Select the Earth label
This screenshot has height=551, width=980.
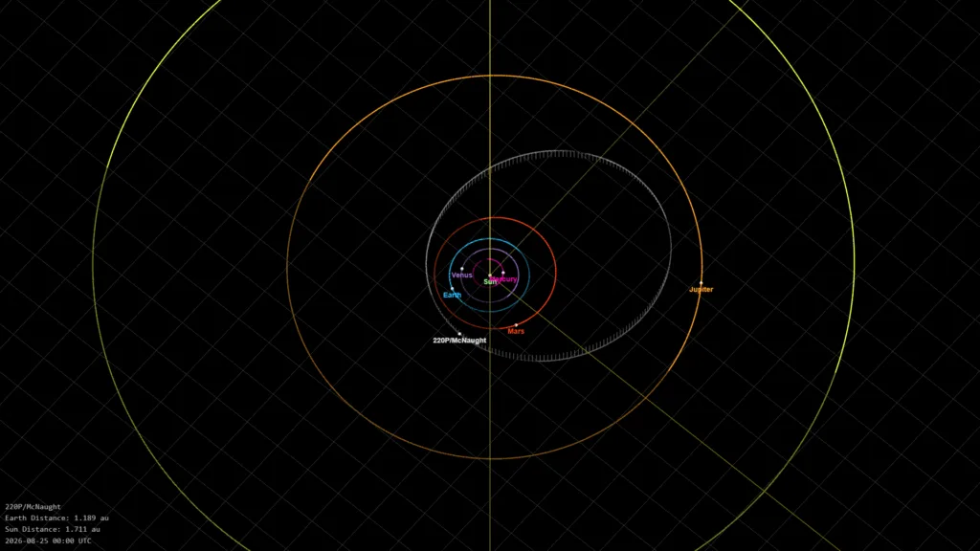tap(452, 295)
